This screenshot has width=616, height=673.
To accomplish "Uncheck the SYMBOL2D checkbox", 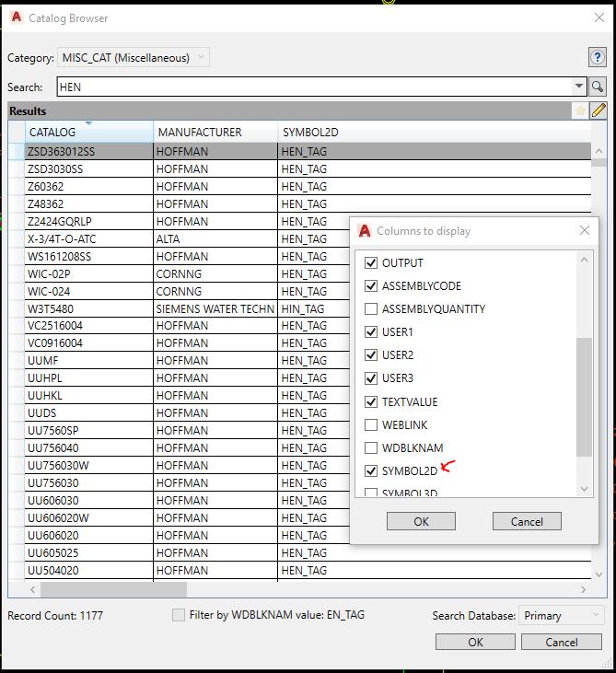I will point(371,470).
